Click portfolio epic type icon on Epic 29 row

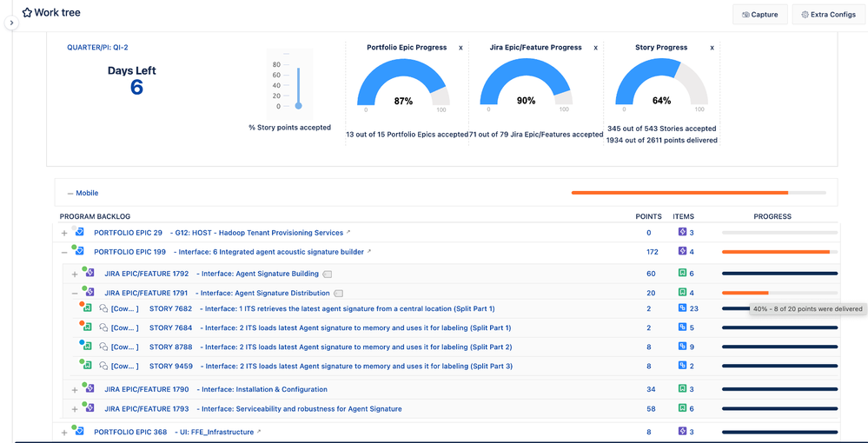pyautogui.click(x=79, y=233)
